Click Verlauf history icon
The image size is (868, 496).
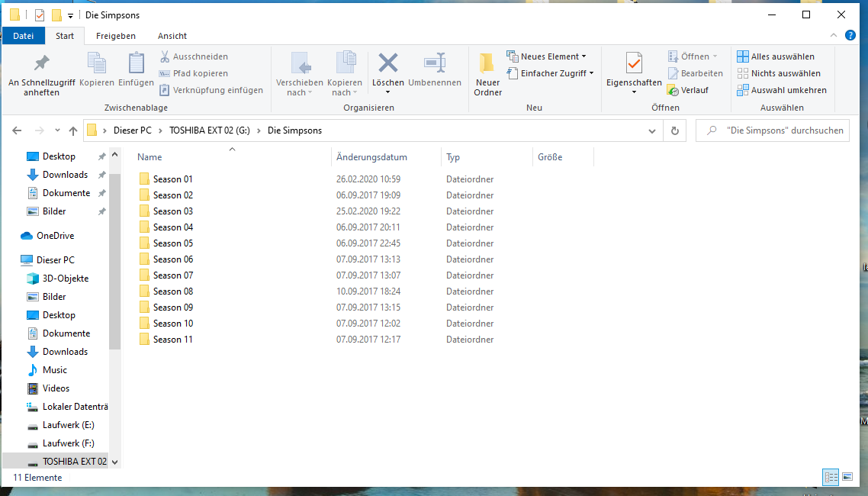[674, 90]
